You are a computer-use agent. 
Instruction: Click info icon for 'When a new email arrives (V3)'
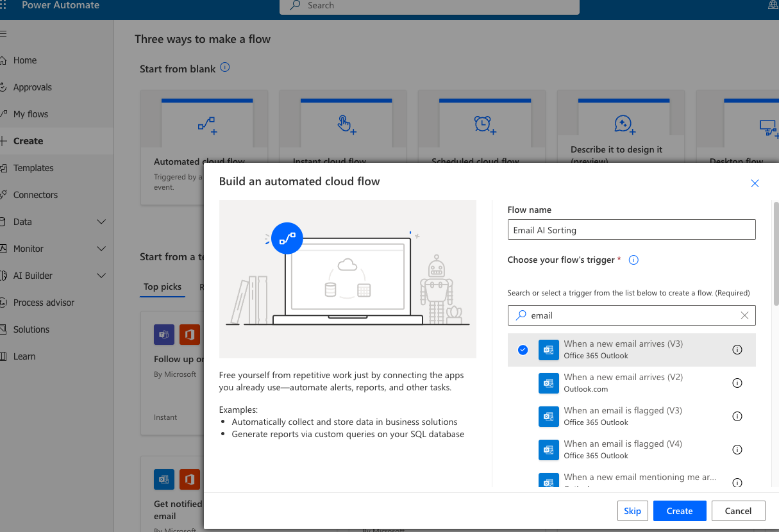[737, 350]
